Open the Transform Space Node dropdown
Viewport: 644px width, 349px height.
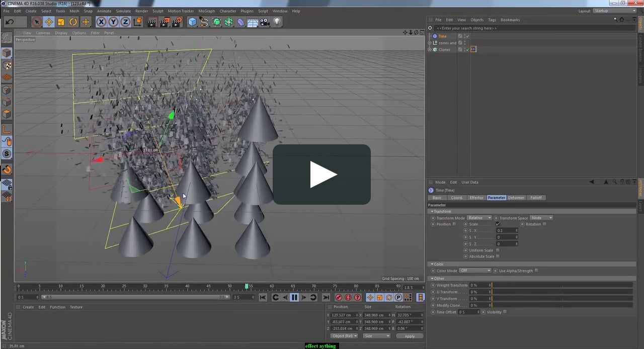[541, 218]
